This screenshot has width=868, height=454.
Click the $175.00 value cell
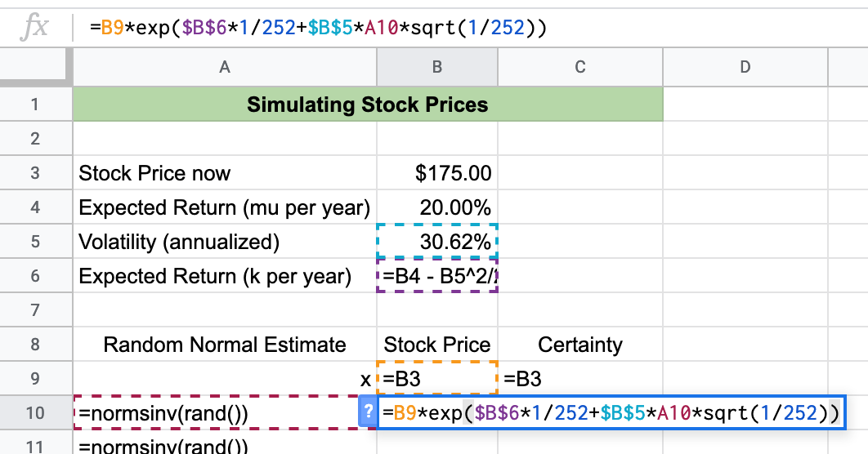coord(437,172)
